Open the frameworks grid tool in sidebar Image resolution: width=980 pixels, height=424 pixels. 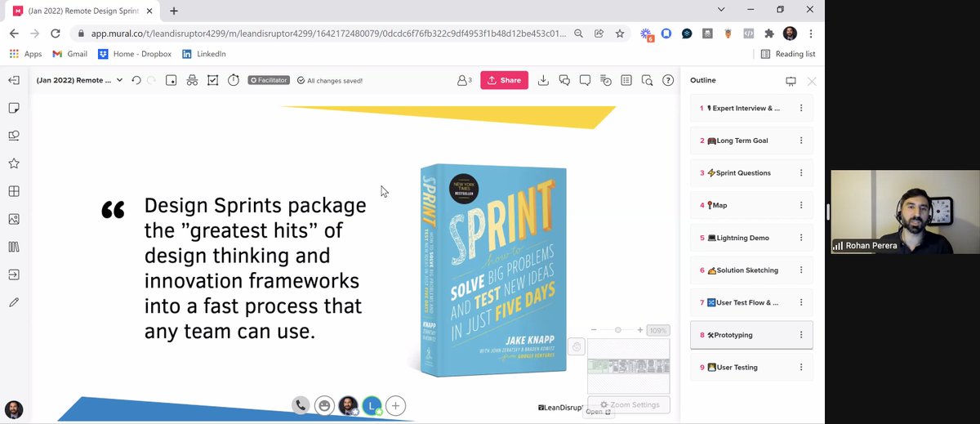(x=14, y=191)
